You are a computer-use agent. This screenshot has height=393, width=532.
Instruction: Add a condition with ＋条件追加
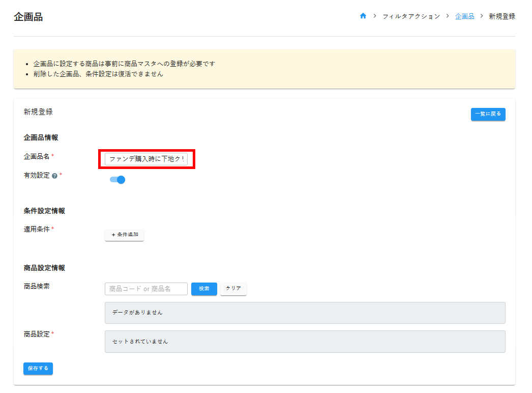coord(125,235)
